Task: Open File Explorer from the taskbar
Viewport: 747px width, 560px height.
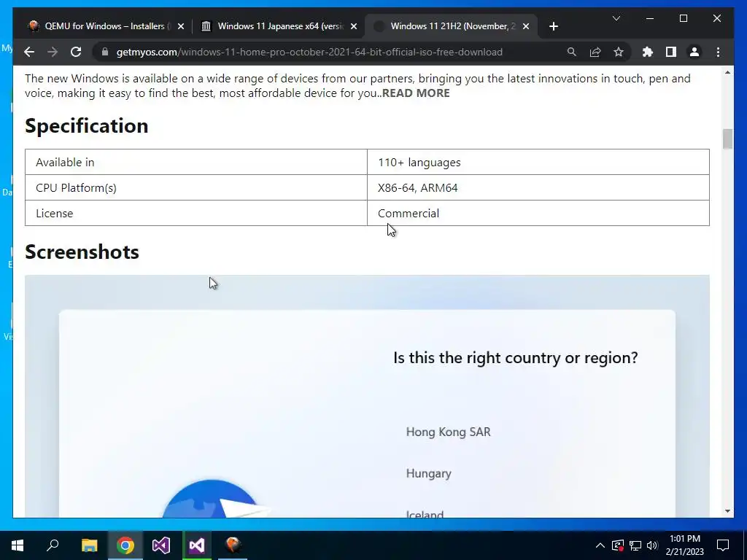Action: pyautogui.click(x=89, y=545)
